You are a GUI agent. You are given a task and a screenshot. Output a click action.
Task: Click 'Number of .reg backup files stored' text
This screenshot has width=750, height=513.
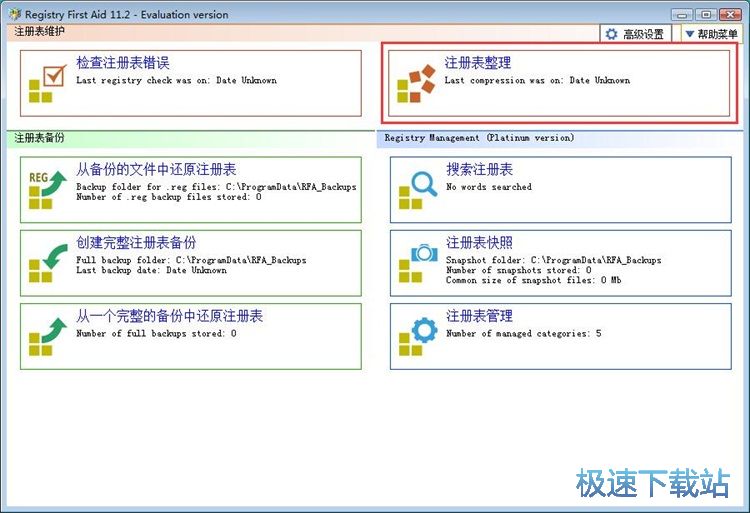[x=169, y=197]
